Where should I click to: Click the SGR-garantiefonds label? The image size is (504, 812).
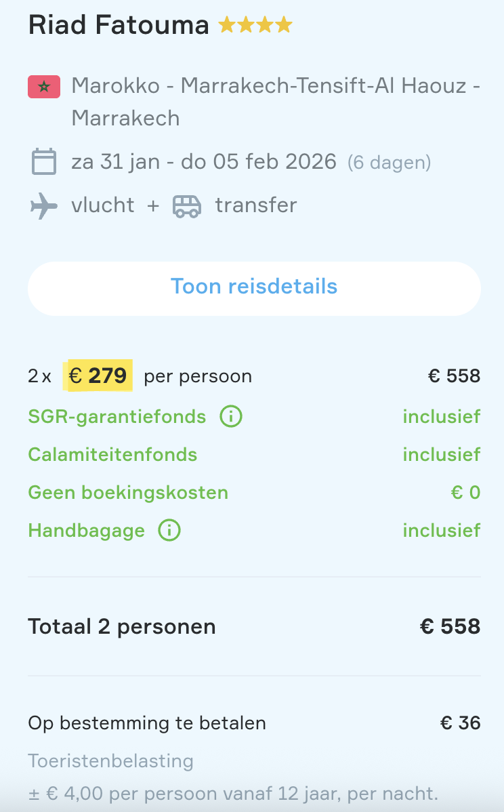tap(117, 416)
